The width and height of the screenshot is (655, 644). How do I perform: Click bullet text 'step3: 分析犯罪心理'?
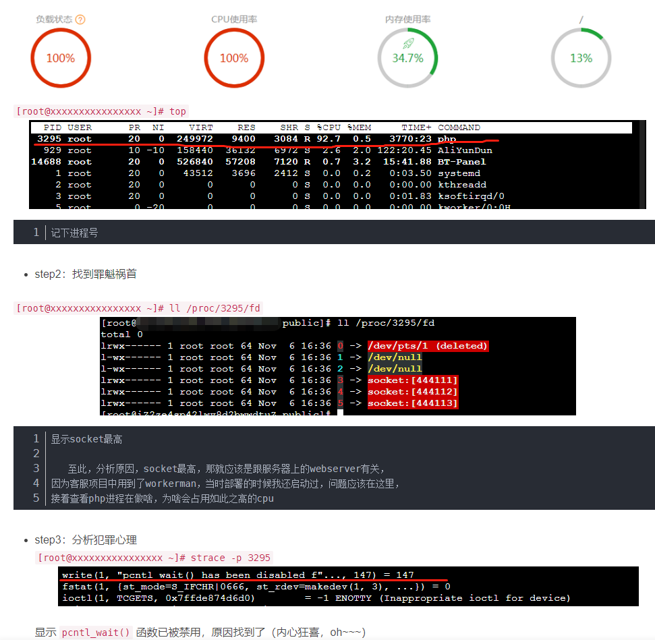[86, 539]
